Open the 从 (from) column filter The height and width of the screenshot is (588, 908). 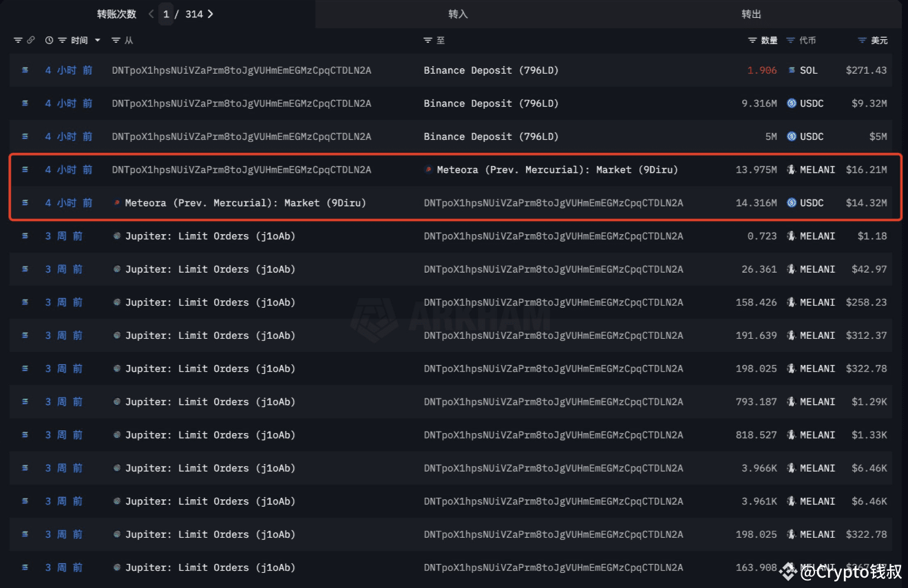(116, 41)
